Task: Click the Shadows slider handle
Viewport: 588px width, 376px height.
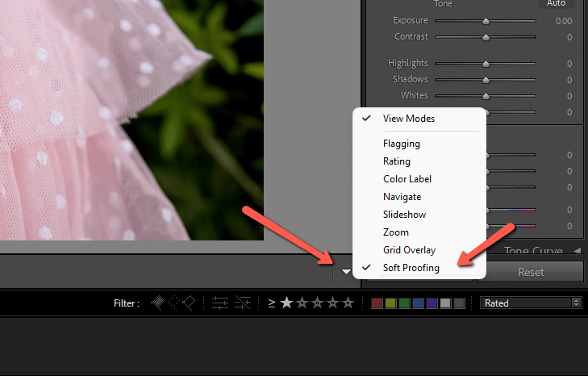Action: [x=486, y=80]
